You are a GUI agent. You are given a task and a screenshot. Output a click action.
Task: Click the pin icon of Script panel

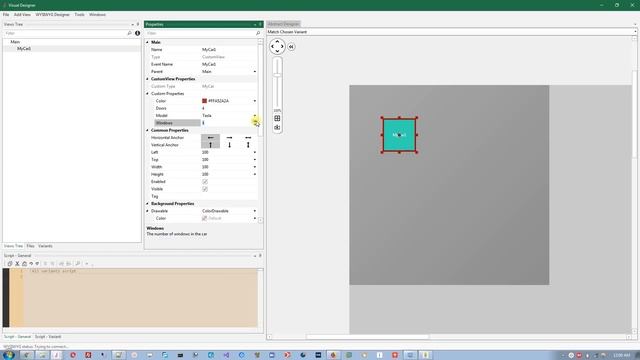click(x=260, y=256)
